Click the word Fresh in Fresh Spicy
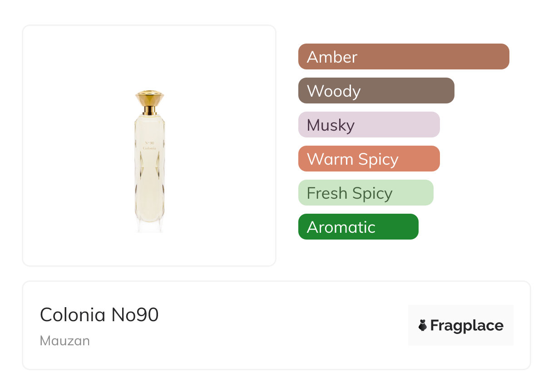Viewport: 553px width, 392px height. 327,193
